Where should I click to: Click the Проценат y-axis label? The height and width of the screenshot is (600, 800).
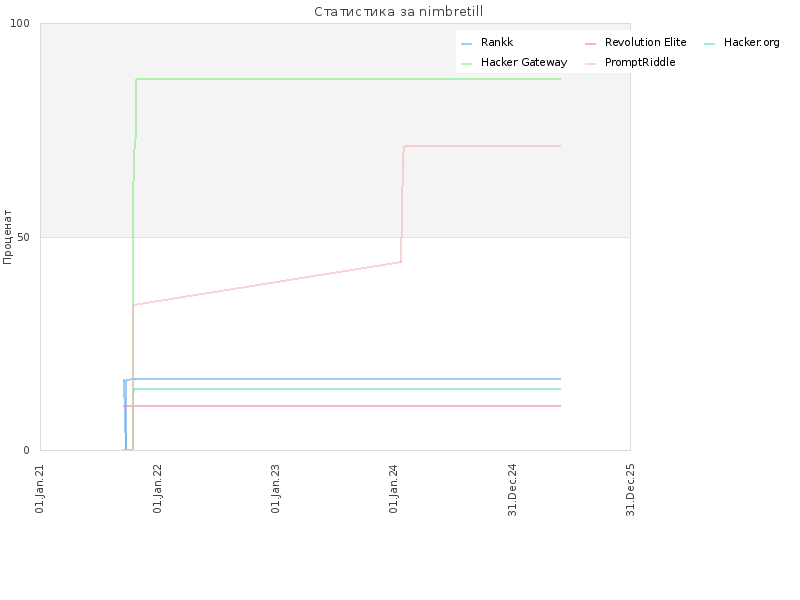7,237
